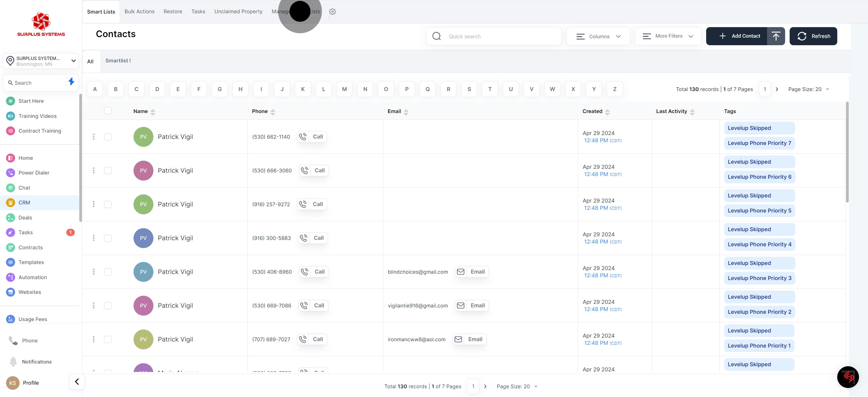The width and height of the screenshot is (868, 397).
Task: Collapse the sidebar with the left arrow
Action: (x=77, y=382)
